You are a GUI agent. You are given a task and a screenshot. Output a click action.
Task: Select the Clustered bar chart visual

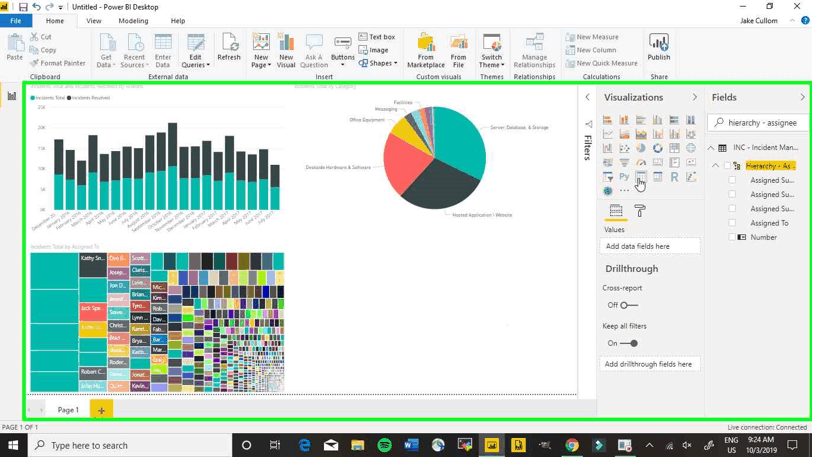pyautogui.click(x=641, y=120)
